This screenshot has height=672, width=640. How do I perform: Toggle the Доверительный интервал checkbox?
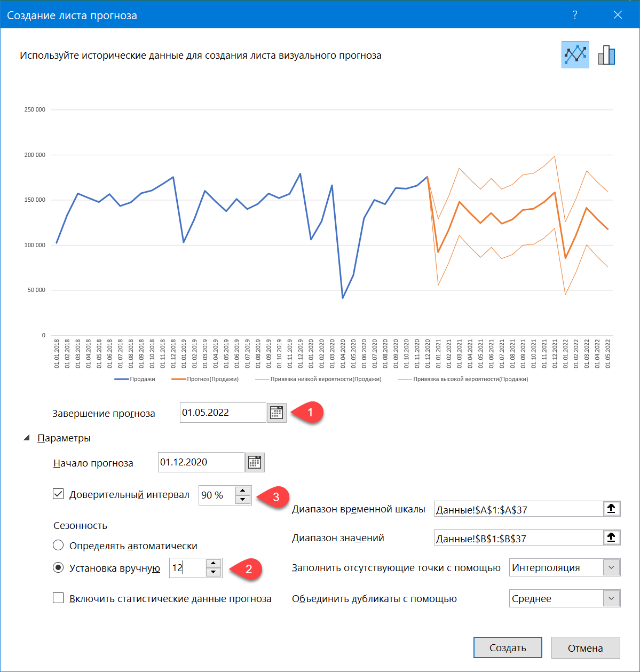tap(58, 494)
